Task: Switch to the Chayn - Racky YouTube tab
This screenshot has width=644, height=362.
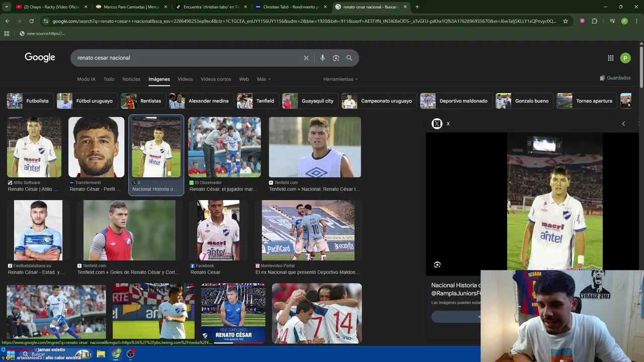Action: point(50,7)
